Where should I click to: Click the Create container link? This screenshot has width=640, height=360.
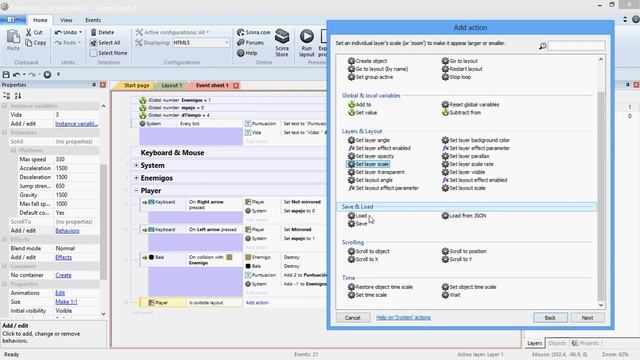63,275
